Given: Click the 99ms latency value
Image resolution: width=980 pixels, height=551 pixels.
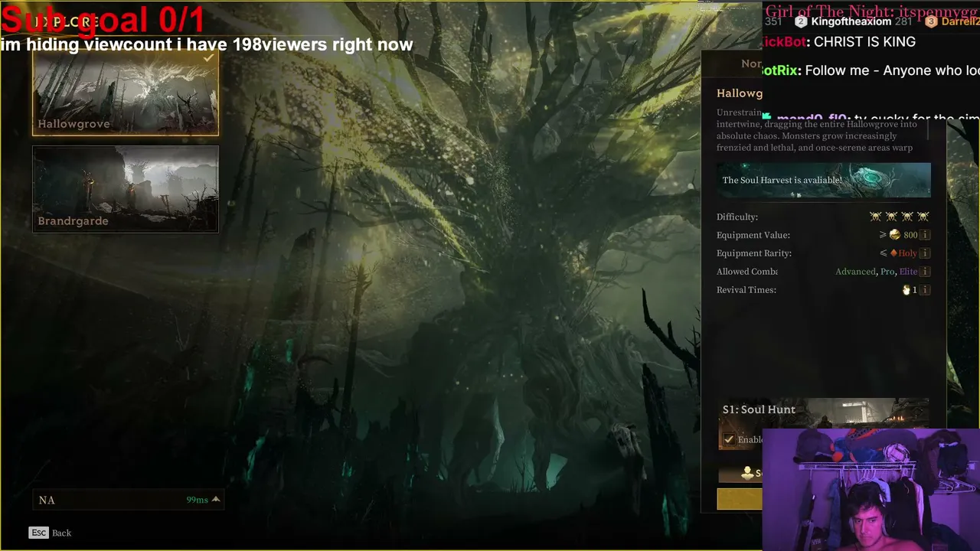Looking at the screenshot, I should point(197,500).
